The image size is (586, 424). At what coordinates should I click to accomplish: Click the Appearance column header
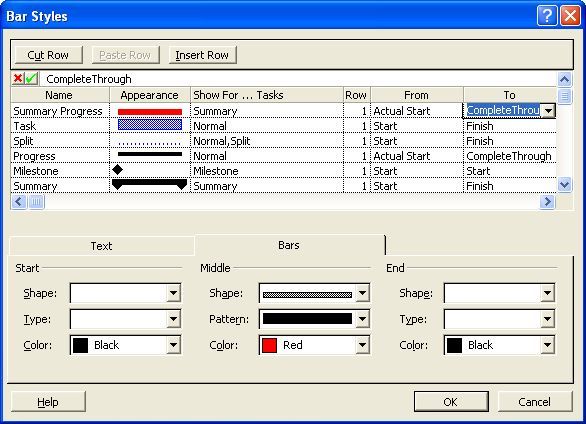pos(150,95)
